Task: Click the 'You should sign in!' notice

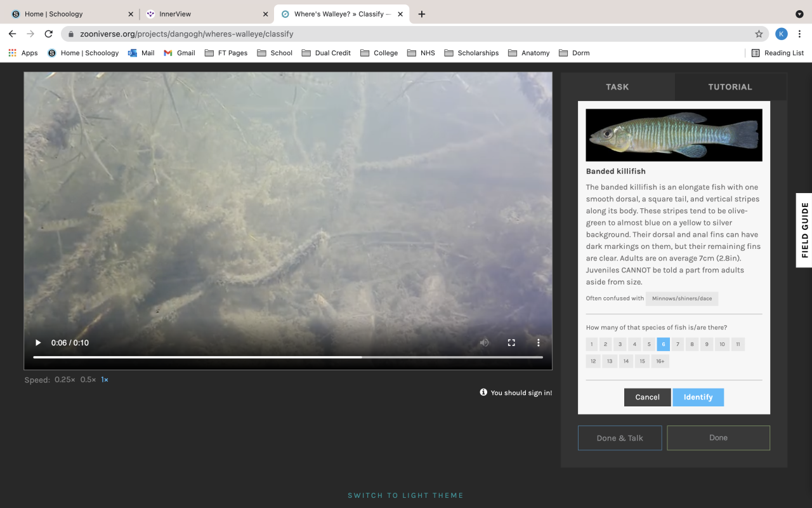Action: [x=516, y=392]
